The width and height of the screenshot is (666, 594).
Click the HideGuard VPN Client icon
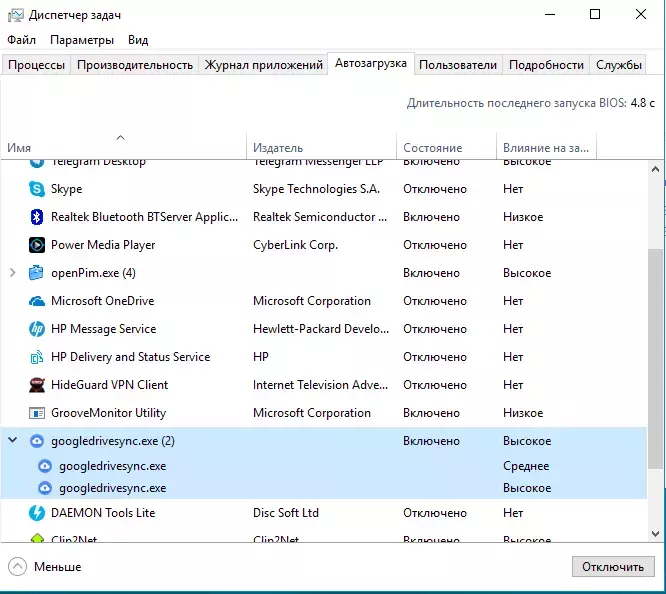(x=37, y=385)
